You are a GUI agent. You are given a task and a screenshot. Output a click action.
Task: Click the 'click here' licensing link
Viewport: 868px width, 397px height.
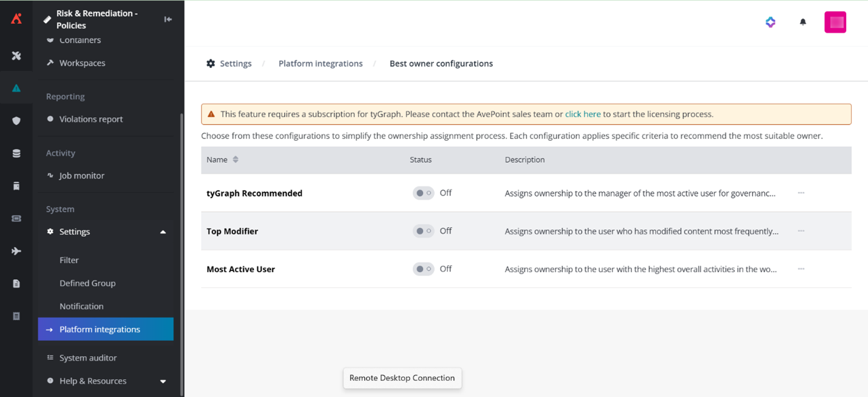point(583,114)
